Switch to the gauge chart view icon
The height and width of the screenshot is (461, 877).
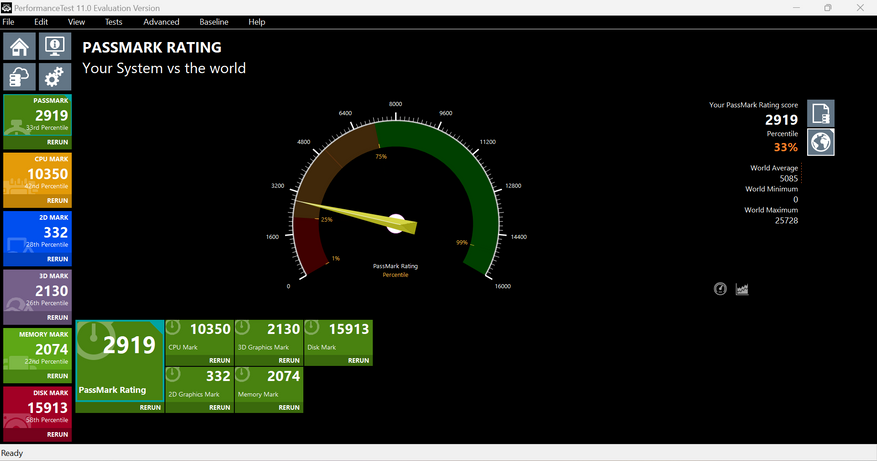720,289
